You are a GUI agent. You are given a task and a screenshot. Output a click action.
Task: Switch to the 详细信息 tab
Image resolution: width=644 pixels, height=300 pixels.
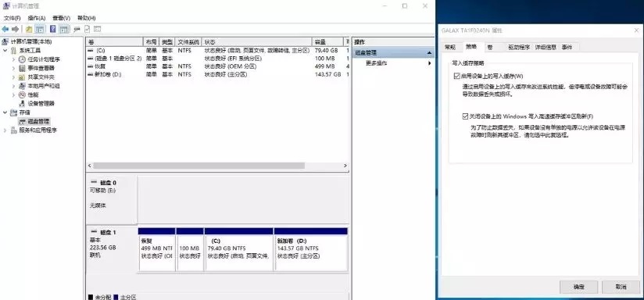(x=546, y=47)
